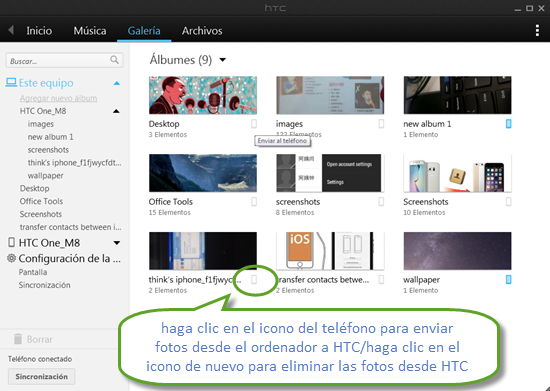550x391 pixels.
Task: Click the Desktop album name label
Action: click(164, 124)
